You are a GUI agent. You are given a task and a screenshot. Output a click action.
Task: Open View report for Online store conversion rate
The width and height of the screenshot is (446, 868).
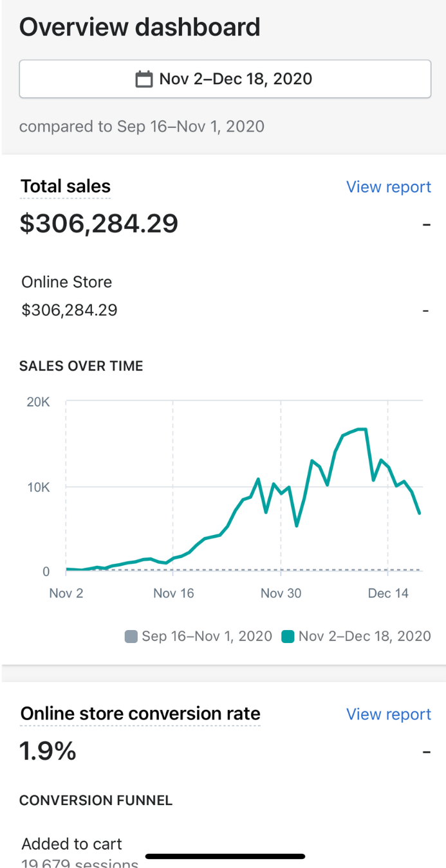pyautogui.click(x=388, y=714)
